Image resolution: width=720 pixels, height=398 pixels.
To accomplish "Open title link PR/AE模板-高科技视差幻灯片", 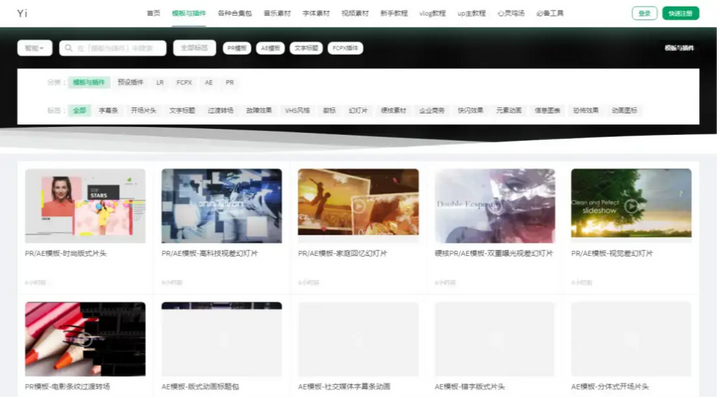I will 210,253.
